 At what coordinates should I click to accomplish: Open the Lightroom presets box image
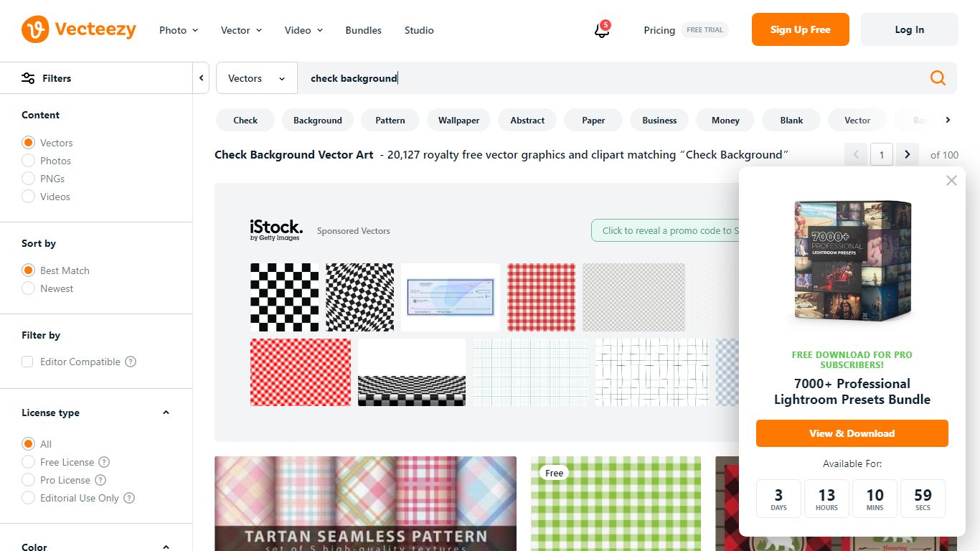(x=852, y=261)
